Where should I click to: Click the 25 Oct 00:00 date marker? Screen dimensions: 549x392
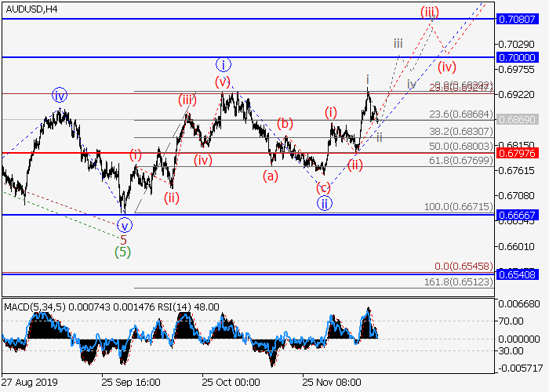click(231, 382)
